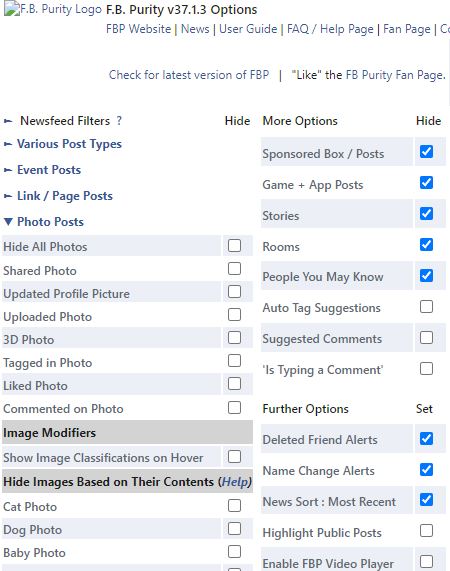
Task: Click the F.B. Purity logo image
Action: [53, 9]
